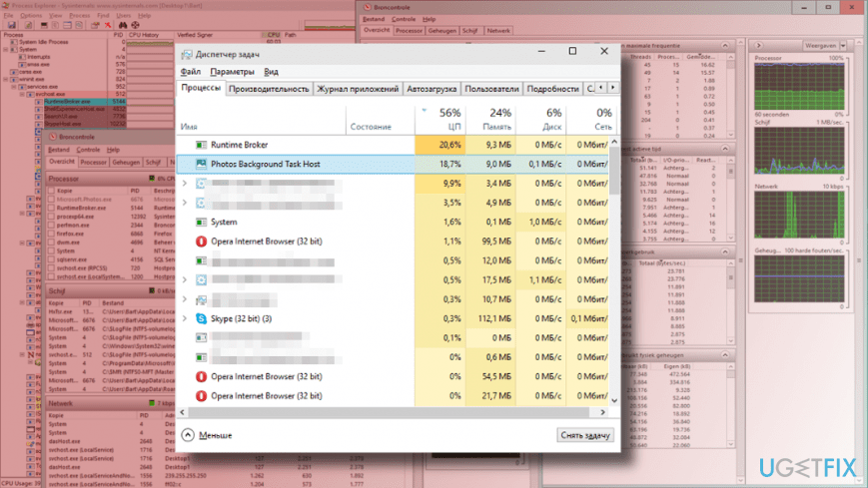Click the System process icon in Task Manager
Viewport: 868px width, 488px height.
click(201, 223)
